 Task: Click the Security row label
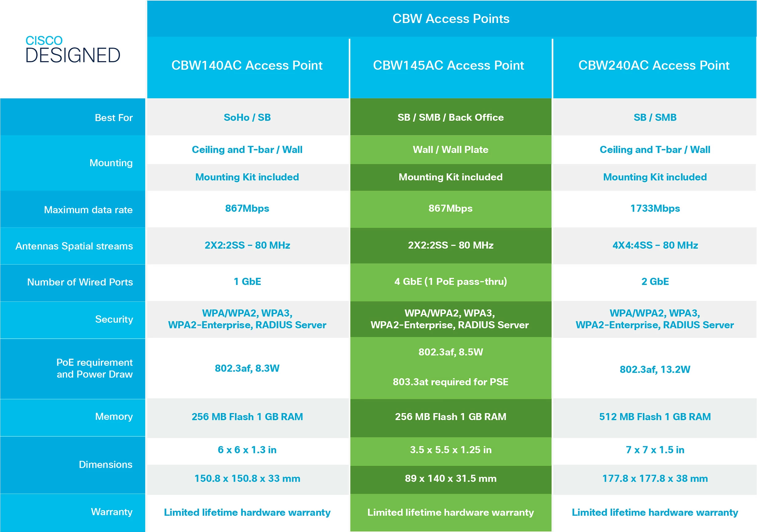click(x=114, y=320)
